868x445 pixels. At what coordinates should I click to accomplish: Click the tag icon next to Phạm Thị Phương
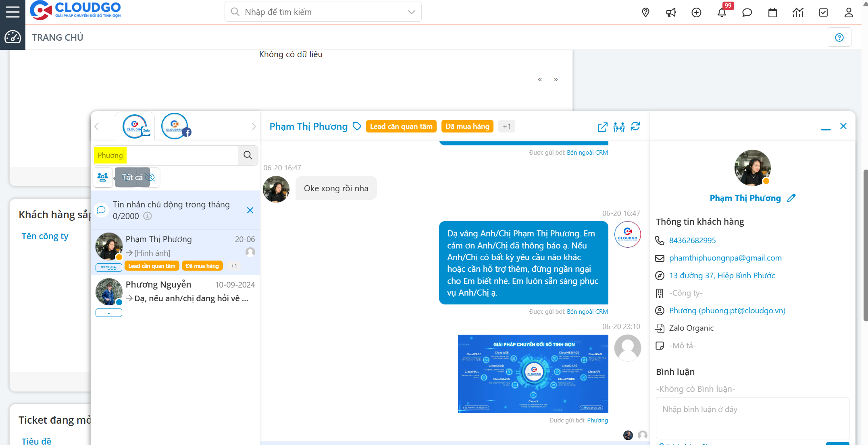[356, 126]
